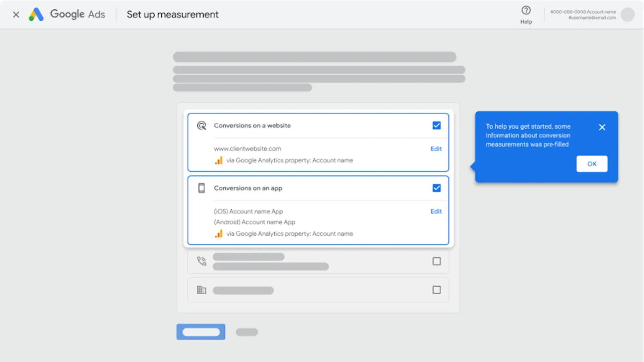Screen dimensions: 644x362
Task: Click the account email in the header
Action: 592,18
